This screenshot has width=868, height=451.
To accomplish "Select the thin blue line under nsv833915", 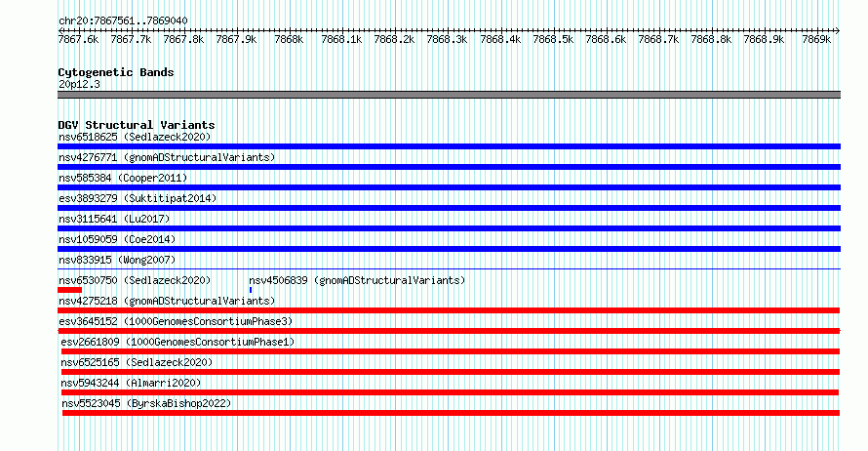I will coord(449,269).
